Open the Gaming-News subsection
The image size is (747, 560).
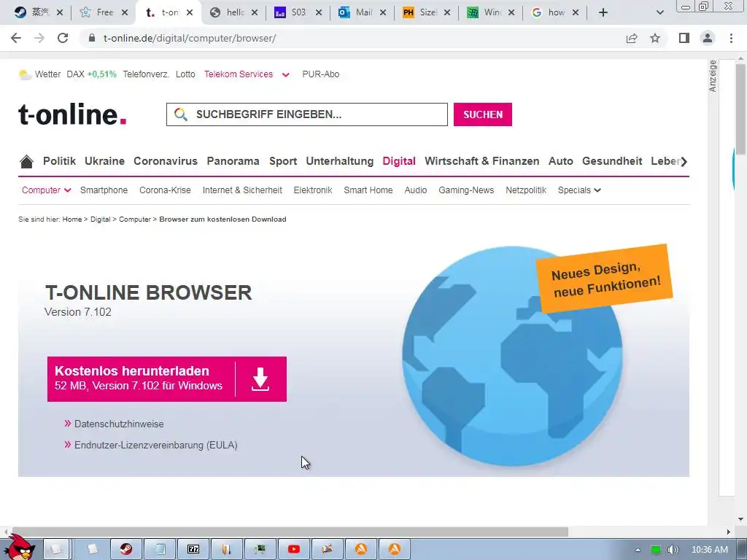coord(466,190)
